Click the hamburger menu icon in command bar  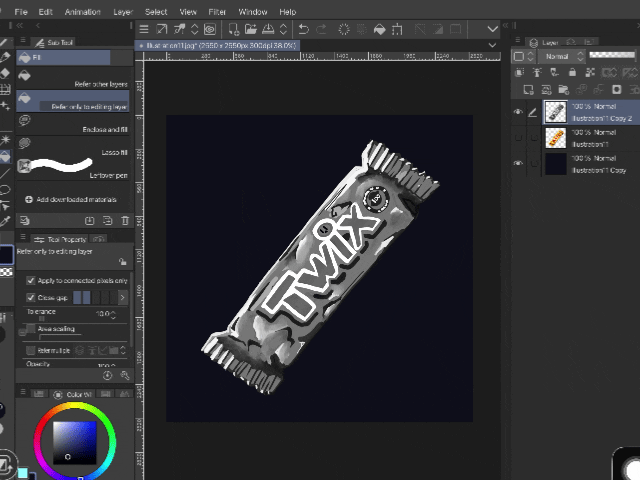tap(144, 29)
